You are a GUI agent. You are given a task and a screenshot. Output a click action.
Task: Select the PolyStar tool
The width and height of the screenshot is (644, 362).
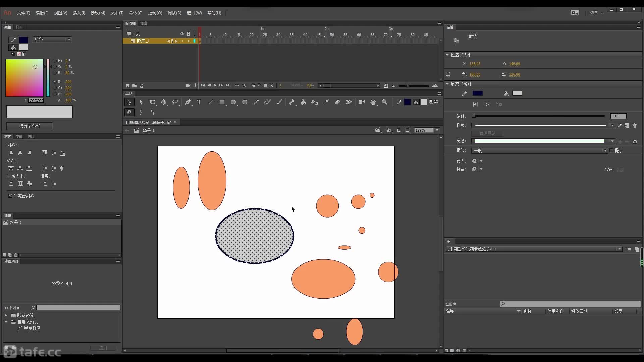click(x=245, y=102)
